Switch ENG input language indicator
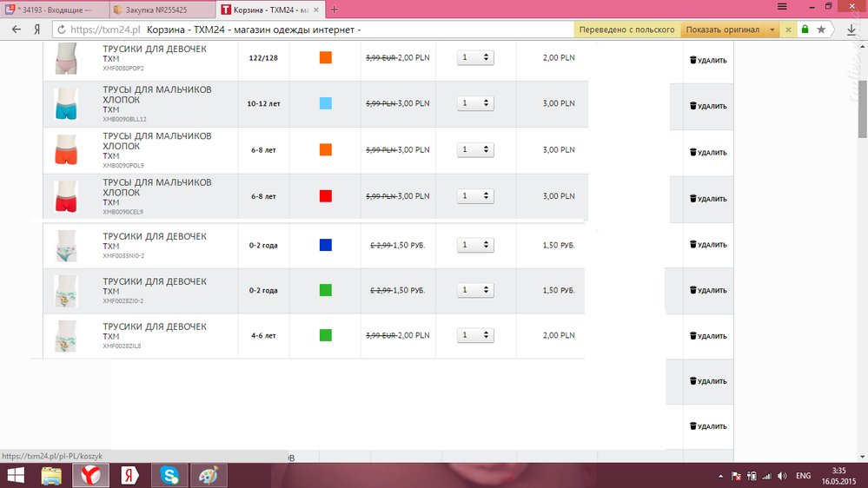Image resolution: width=868 pixels, height=488 pixels. [x=803, y=476]
